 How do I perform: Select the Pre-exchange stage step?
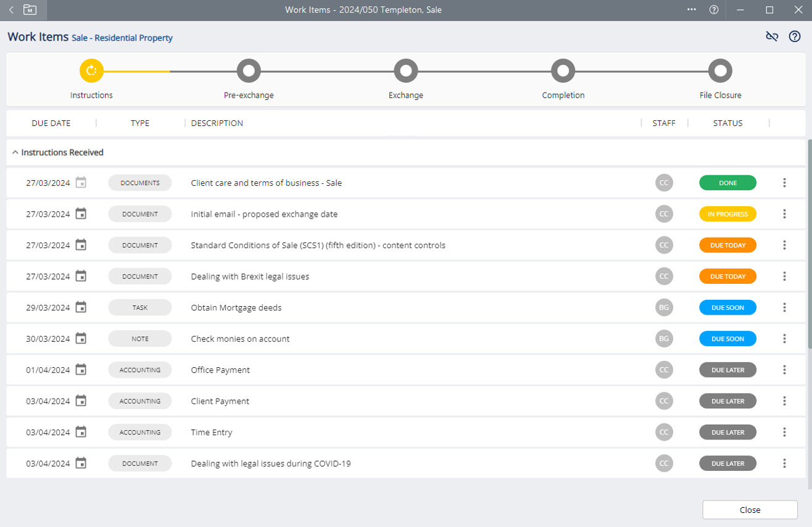[x=249, y=71]
